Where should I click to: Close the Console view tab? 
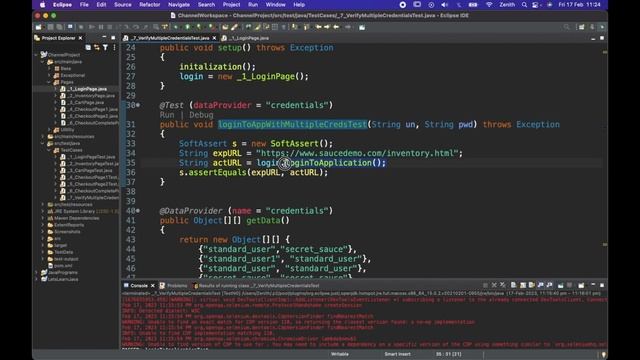click(153, 286)
